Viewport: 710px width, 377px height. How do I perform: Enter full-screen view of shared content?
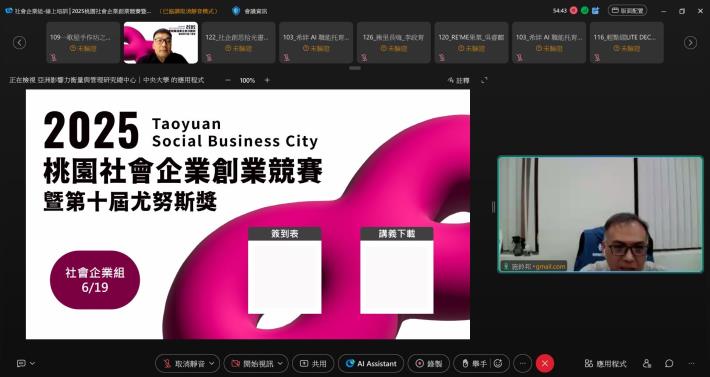coord(484,80)
